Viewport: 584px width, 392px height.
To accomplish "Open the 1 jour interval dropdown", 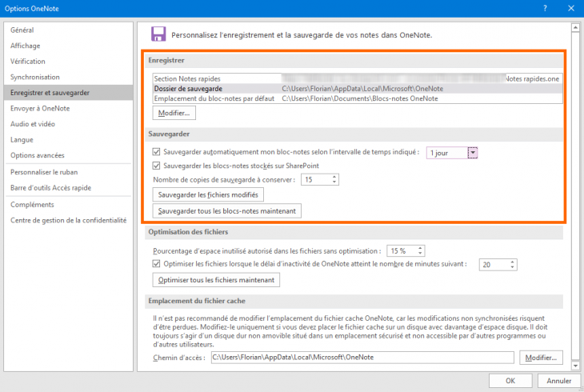I will tap(473, 153).
